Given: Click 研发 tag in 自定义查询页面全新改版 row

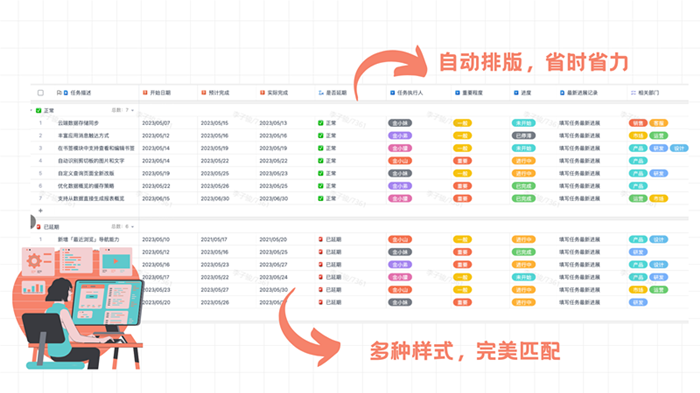Looking at the screenshot, I should pos(658,173).
